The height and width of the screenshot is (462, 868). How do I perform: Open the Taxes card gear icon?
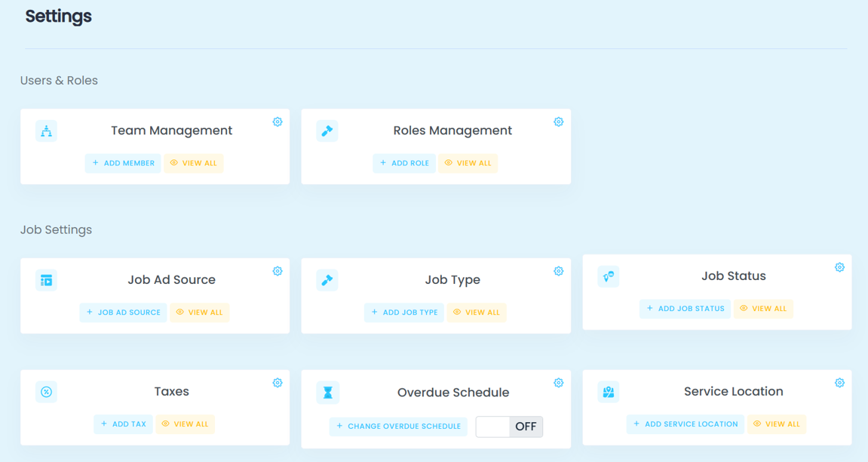[x=278, y=383]
